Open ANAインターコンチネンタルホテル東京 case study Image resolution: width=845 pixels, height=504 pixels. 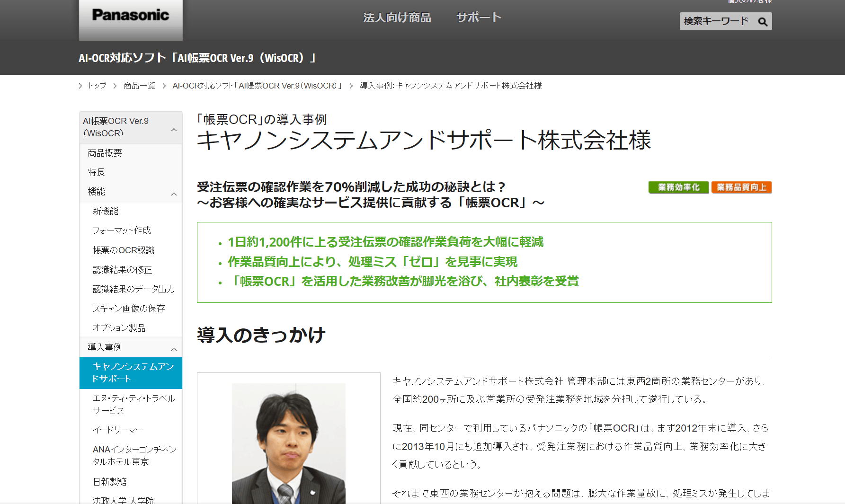135,455
